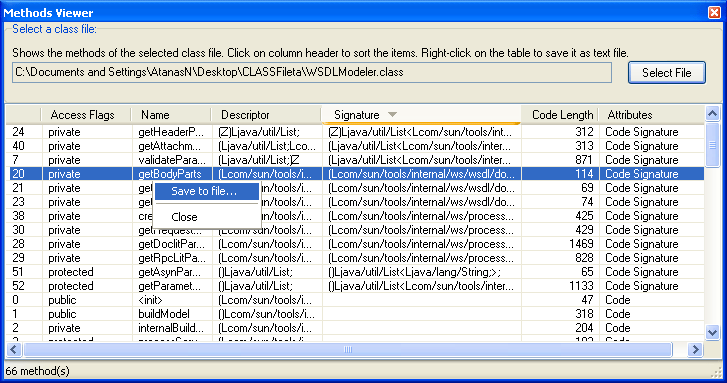Select the getHeaderP... method name cell
Viewport: 727px width, 383px height.
point(172,132)
